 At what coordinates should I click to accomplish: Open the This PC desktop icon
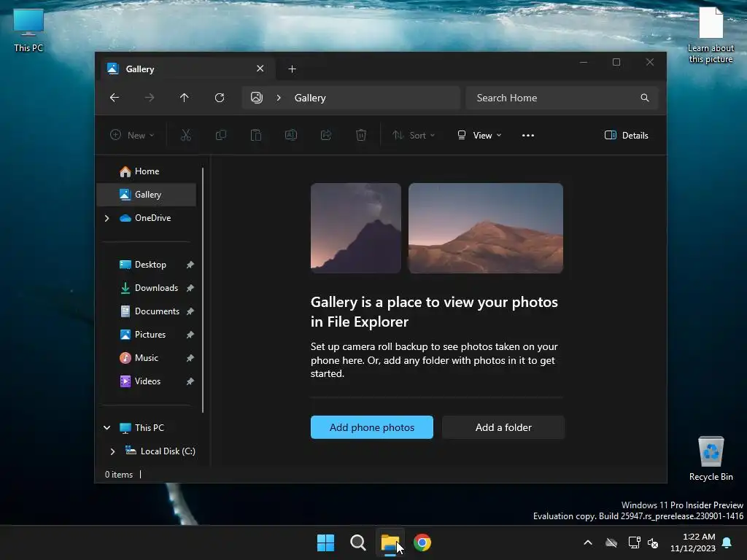click(28, 31)
